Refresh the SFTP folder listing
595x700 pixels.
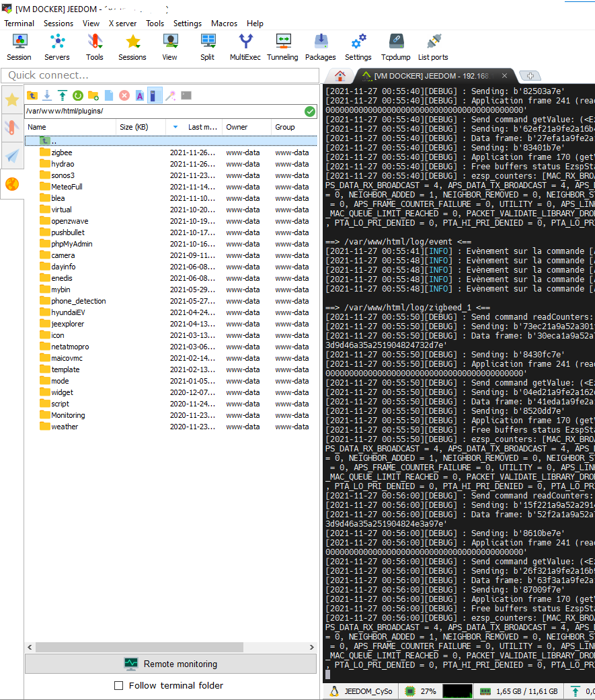tap(78, 95)
